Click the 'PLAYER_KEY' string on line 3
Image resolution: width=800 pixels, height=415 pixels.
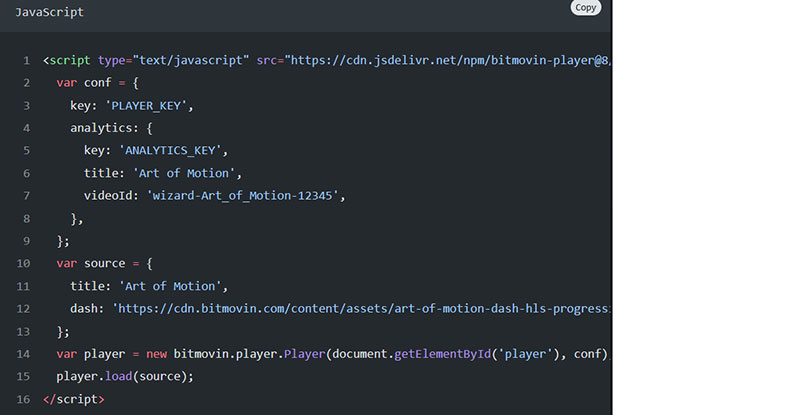click(146, 106)
